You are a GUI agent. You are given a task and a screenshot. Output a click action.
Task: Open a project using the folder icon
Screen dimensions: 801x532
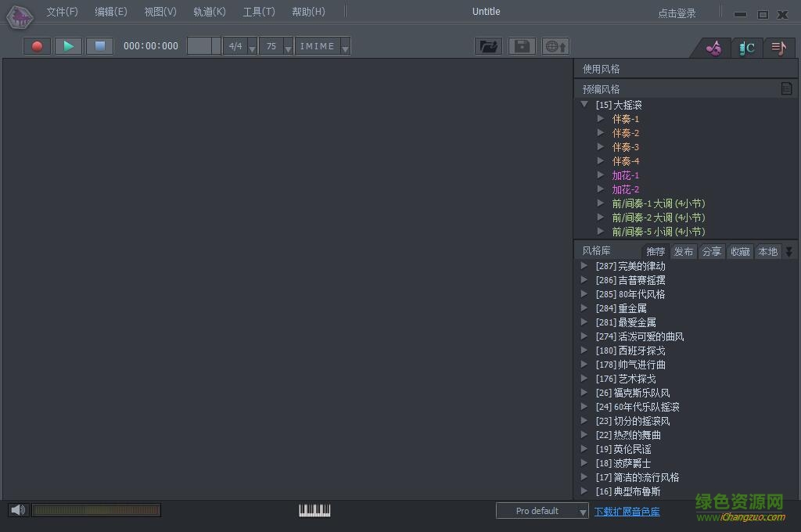[488, 45]
